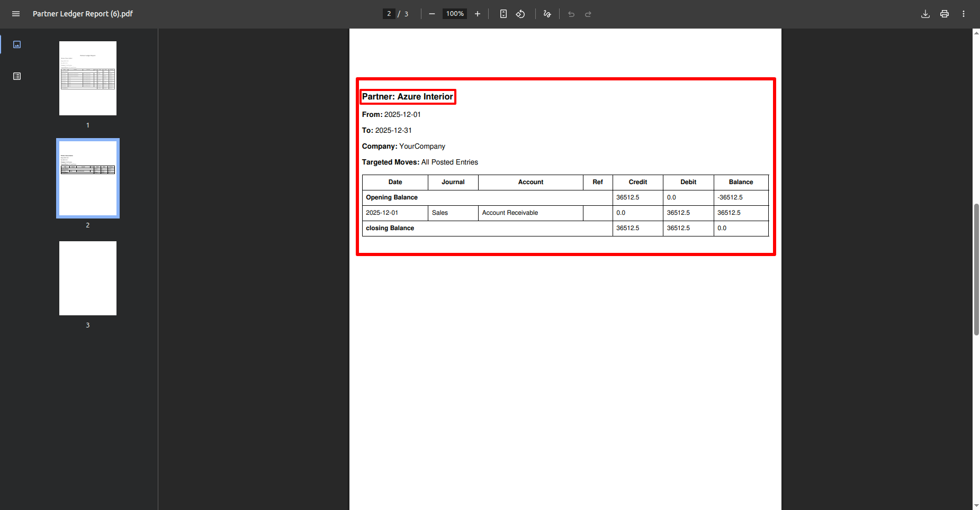
Task: Click the page number input field
Action: pyautogui.click(x=389, y=14)
